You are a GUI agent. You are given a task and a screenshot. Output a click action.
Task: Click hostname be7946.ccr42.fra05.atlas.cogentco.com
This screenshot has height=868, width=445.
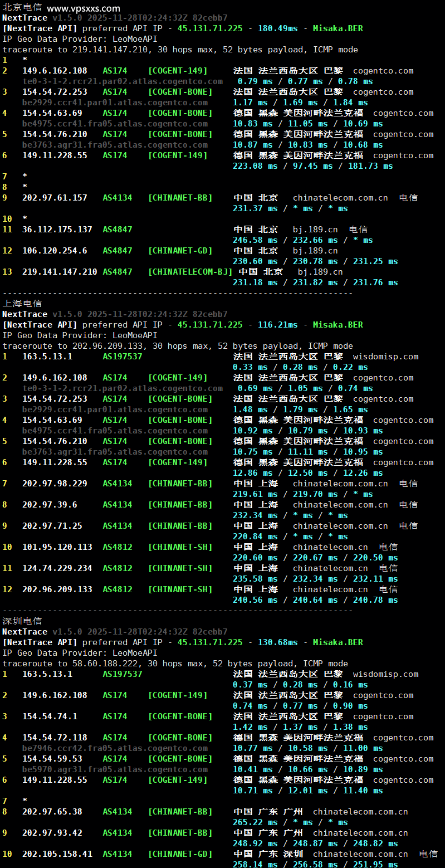click(115, 748)
